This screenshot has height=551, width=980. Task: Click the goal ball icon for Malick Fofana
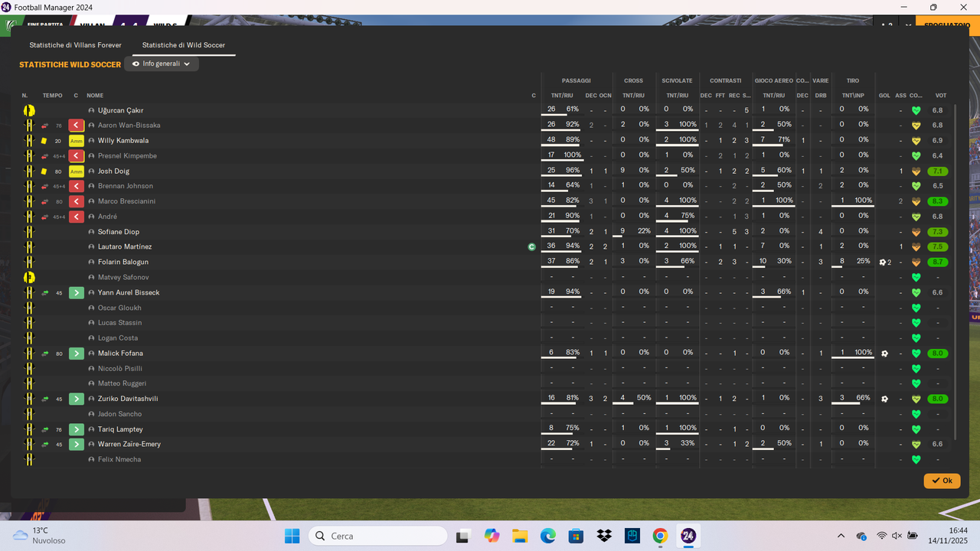tap(884, 354)
